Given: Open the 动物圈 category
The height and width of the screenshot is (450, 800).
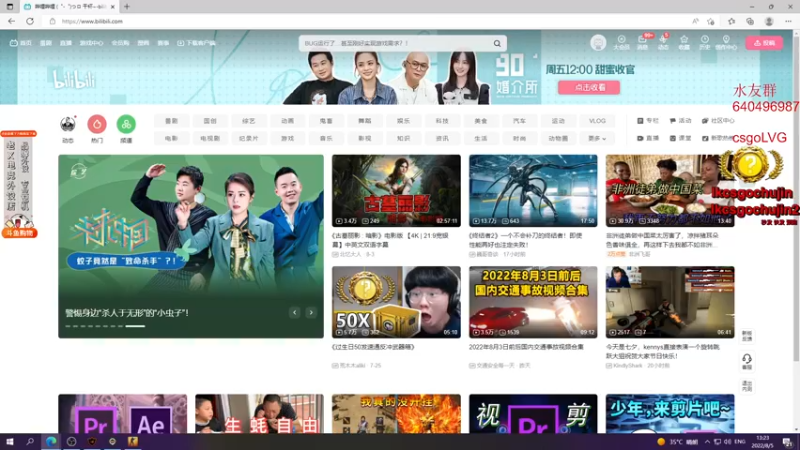Looking at the screenshot, I should (558, 138).
